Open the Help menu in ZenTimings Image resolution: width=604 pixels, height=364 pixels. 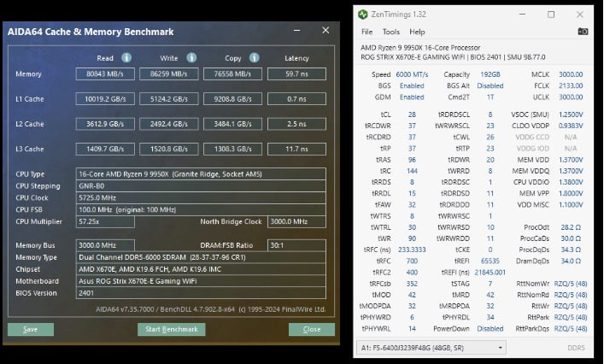click(x=417, y=32)
